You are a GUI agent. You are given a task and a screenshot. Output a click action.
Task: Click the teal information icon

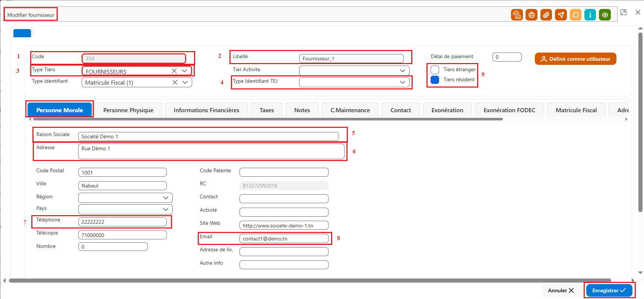tap(590, 15)
